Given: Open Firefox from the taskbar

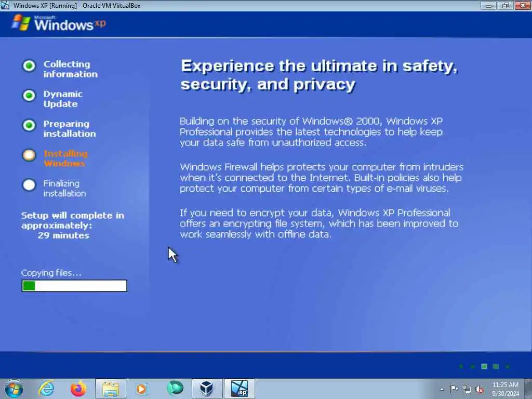Looking at the screenshot, I should [x=78, y=389].
